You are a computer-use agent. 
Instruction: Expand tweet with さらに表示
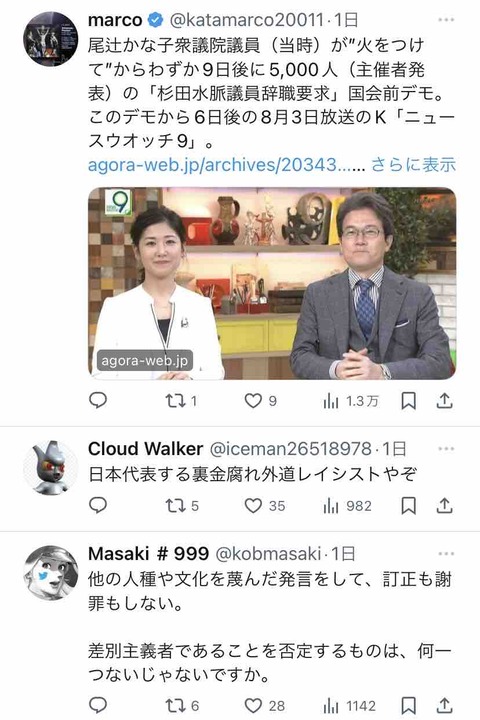pyautogui.click(x=413, y=164)
